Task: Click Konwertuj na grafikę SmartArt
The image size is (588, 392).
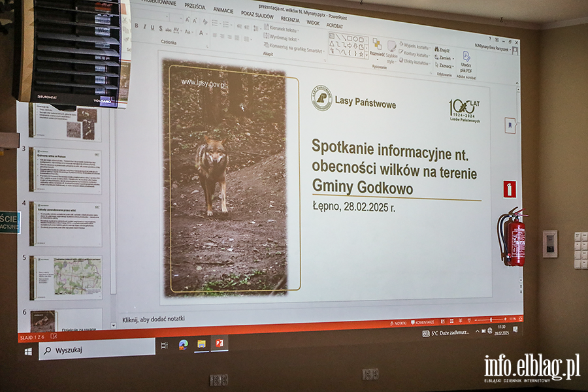Action: point(293,48)
